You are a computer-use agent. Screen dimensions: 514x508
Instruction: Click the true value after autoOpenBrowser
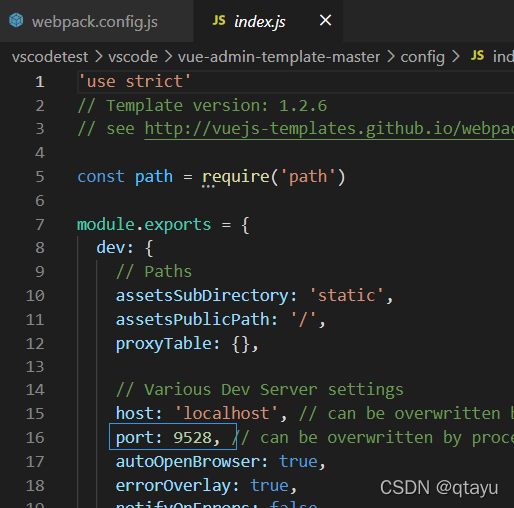[x=298, y=462]
